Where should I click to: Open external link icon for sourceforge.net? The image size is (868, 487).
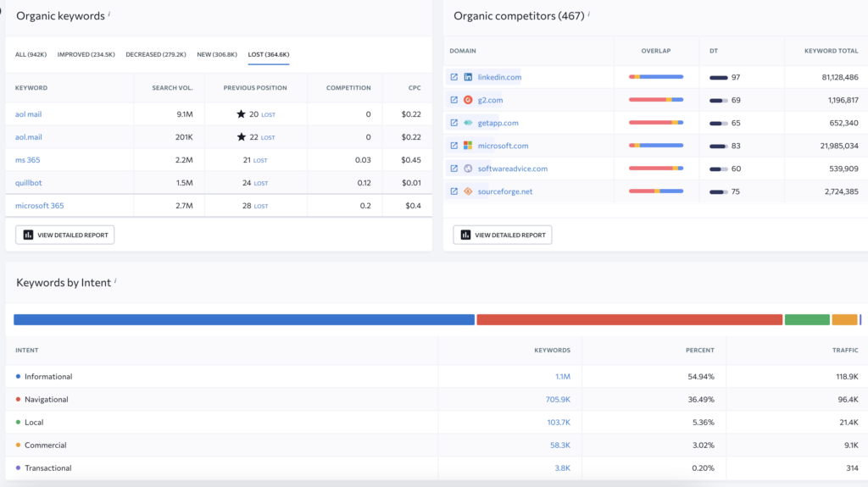(454, 191)
